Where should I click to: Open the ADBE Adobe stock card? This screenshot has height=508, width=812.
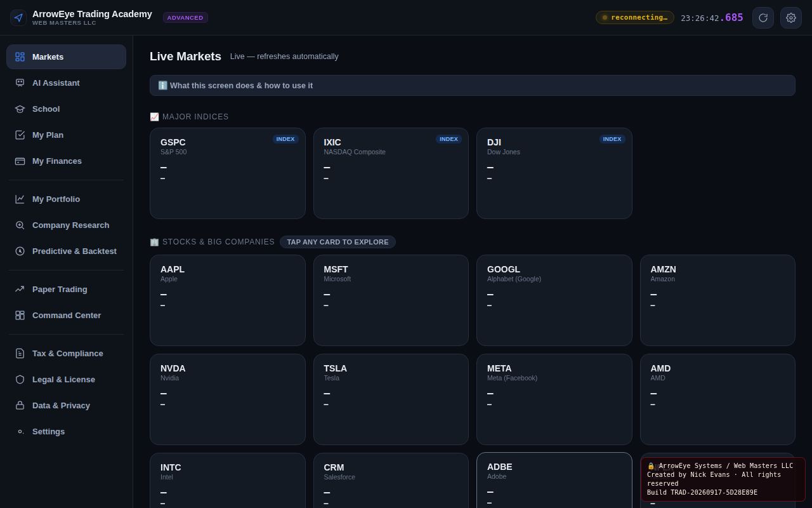[x=554, y=480]
